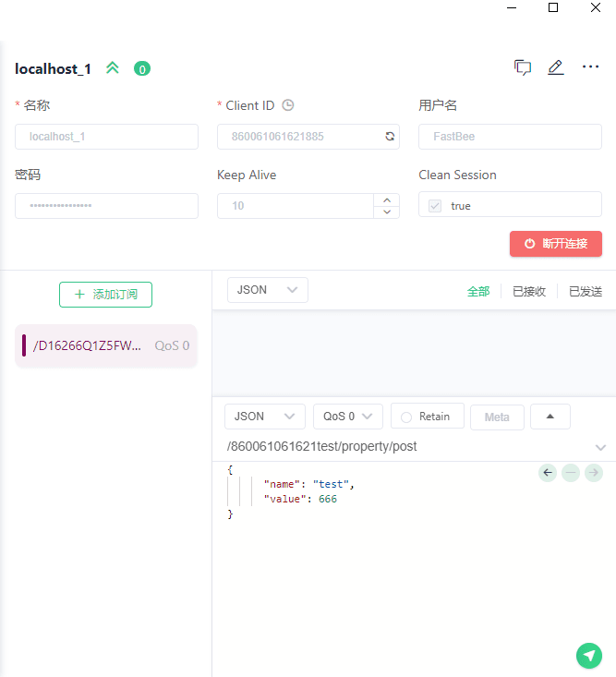Image resolution: width=616 pixels, height=677 pixels.
Task: Send message with the green paper-plane button
Action: pyautogui.click(x=589, y=656)
